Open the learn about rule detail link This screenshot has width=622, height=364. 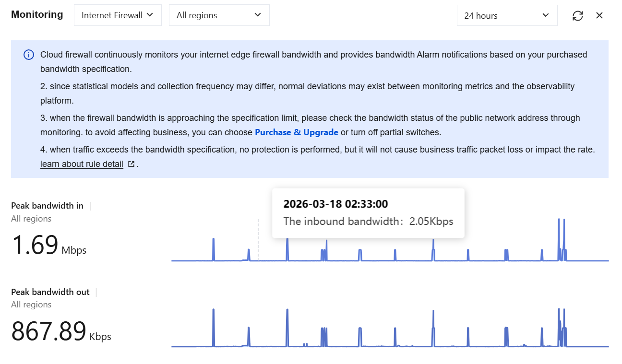[x=82, y=164]
